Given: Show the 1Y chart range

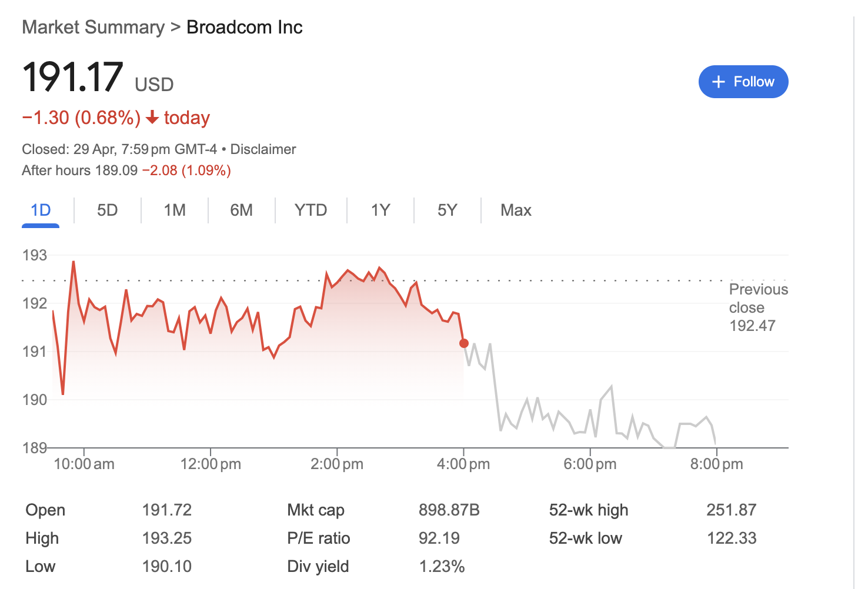Looking at the screenshot, I should click(380, 210).
